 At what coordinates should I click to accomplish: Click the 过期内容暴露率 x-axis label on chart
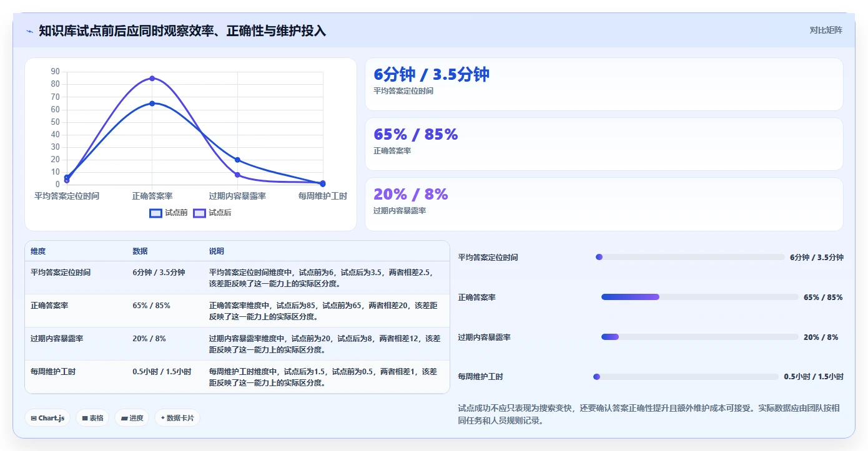point(237,196)
